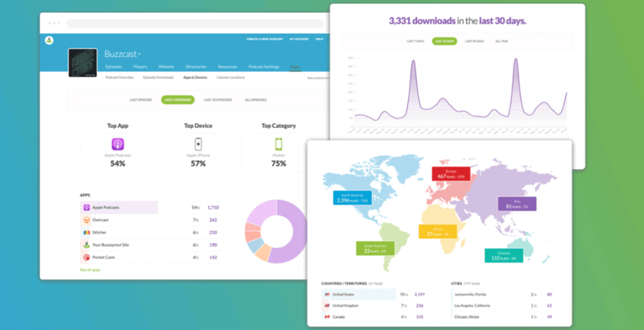Click the Buzzcast podcast artwork thumbnail
The image size is (644, 330).
83,63
